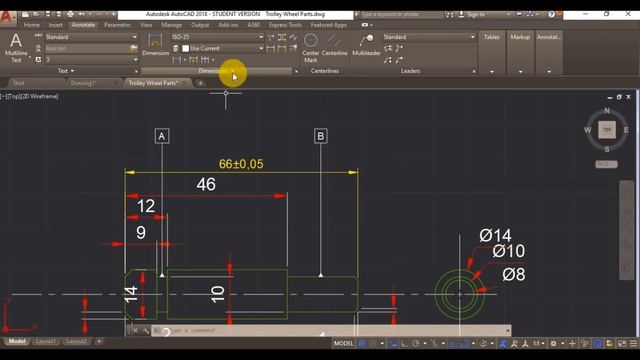This screenshot has height=360, width=640.
Task: Switch to the Start file tab
Action: 18,83
